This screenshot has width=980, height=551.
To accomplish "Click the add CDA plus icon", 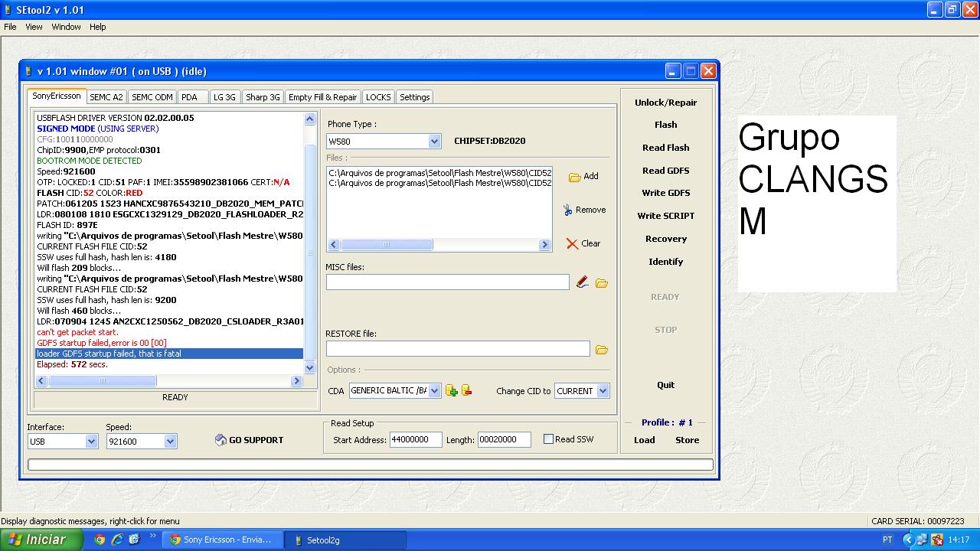I will click(452, 391).
